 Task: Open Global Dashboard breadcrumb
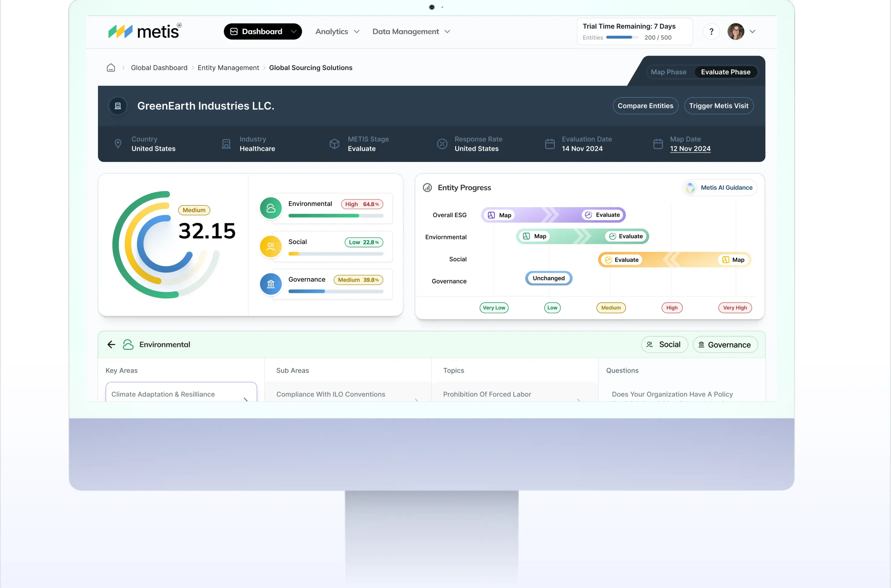click(x=159, y=67)
